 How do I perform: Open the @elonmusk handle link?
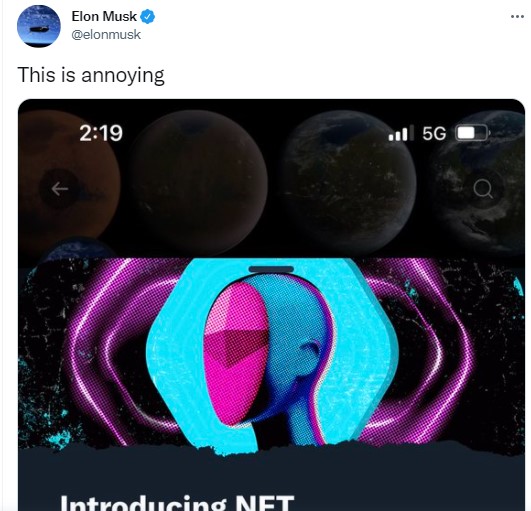106,35
